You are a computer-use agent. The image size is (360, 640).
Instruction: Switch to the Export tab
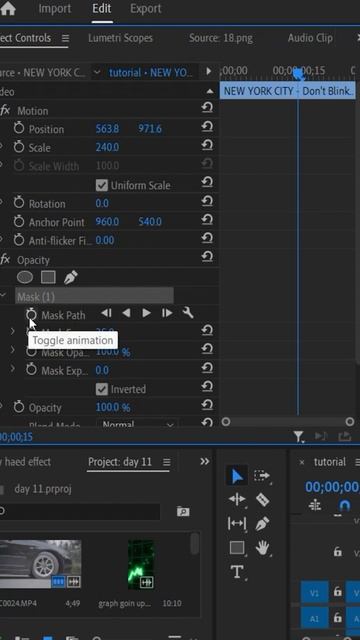click(146, 9)
